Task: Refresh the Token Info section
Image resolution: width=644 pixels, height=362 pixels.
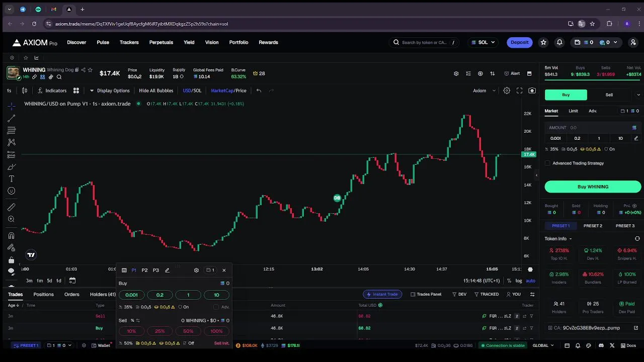Action: click(637, 239)
